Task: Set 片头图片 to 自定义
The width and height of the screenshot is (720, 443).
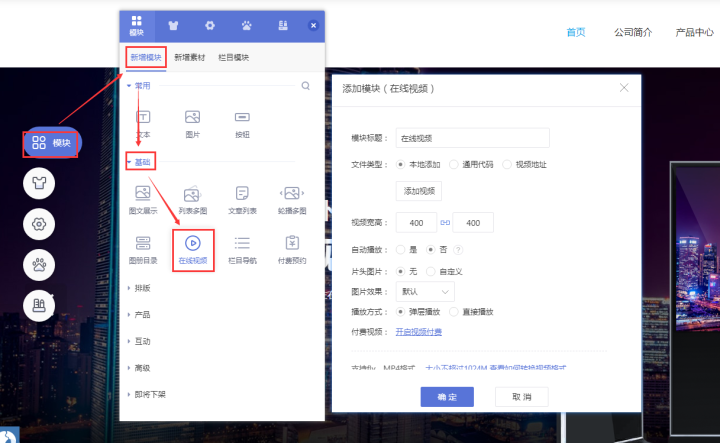Action: (430, 272)
